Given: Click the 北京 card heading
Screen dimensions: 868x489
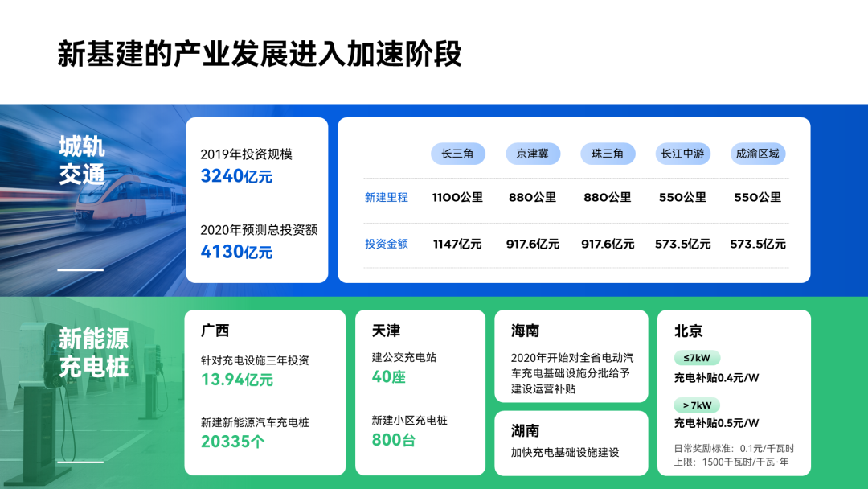Looking at the screenshot, I should 688,331.
